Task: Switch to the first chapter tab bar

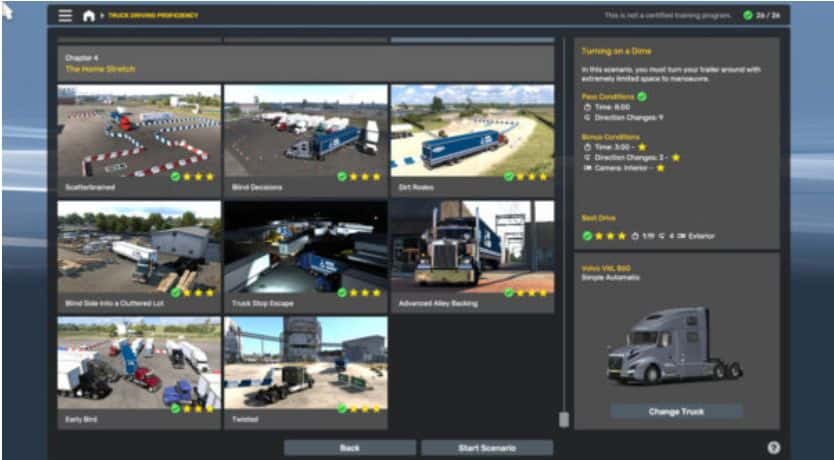Action: [139, 41]
